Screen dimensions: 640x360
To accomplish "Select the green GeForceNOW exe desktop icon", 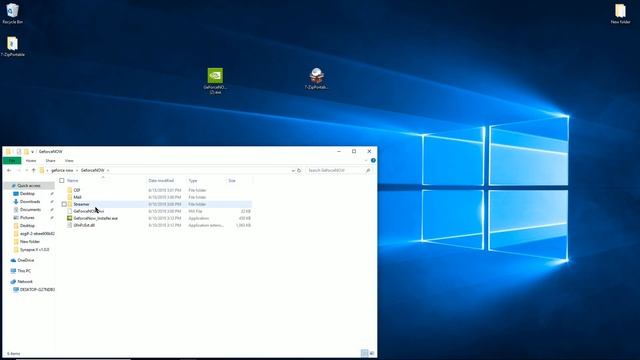I will 215,81.
